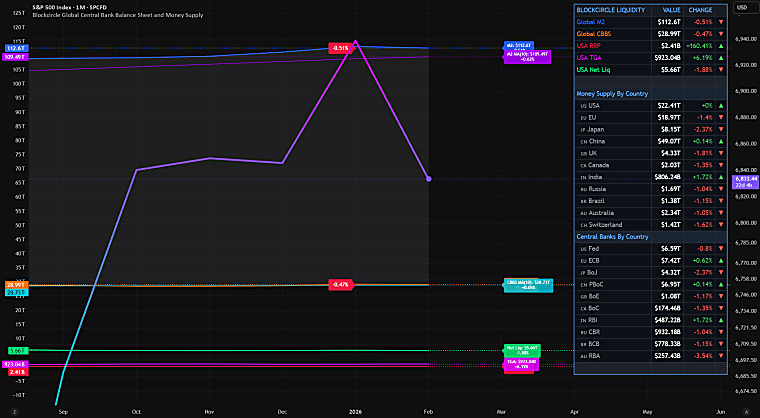Screen dimensions: 760x418
Task: Click the blue 112.6T left axis tag
Action: (16, 48)
